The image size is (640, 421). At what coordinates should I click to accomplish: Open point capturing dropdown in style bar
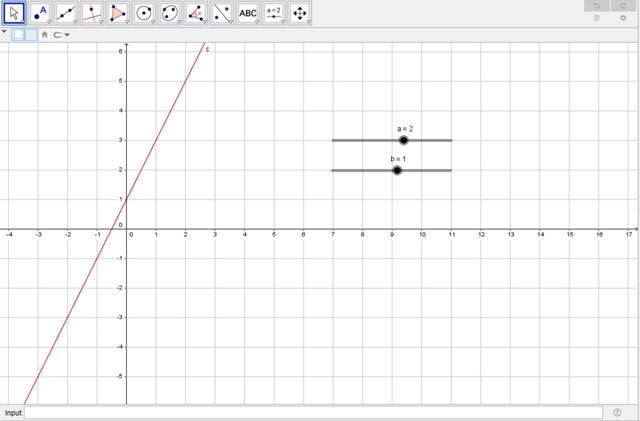coord(61,35)
